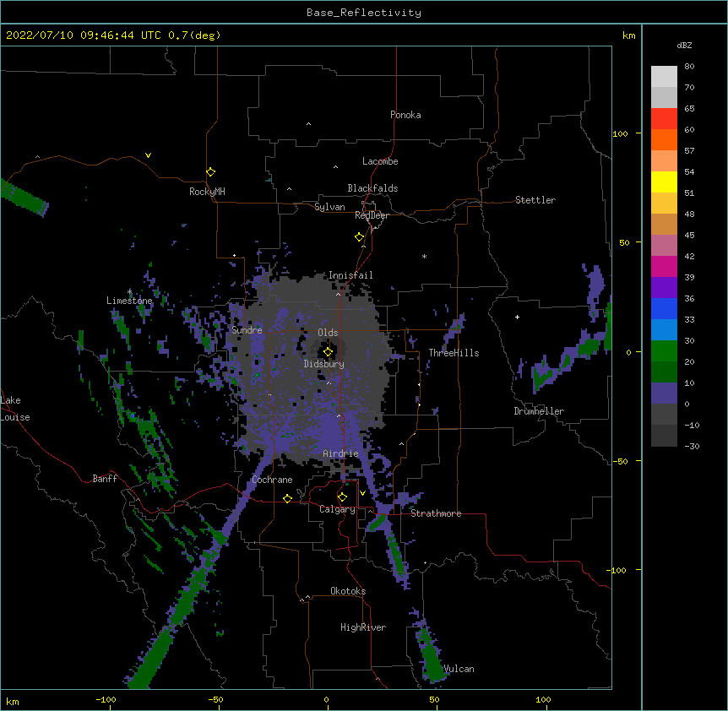
Task: Click the ThreeHills label
Action: [454, 353]
